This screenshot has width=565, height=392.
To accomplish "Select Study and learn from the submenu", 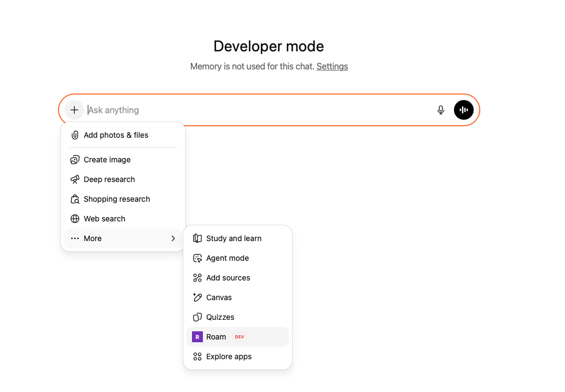I will click(234, 238).
